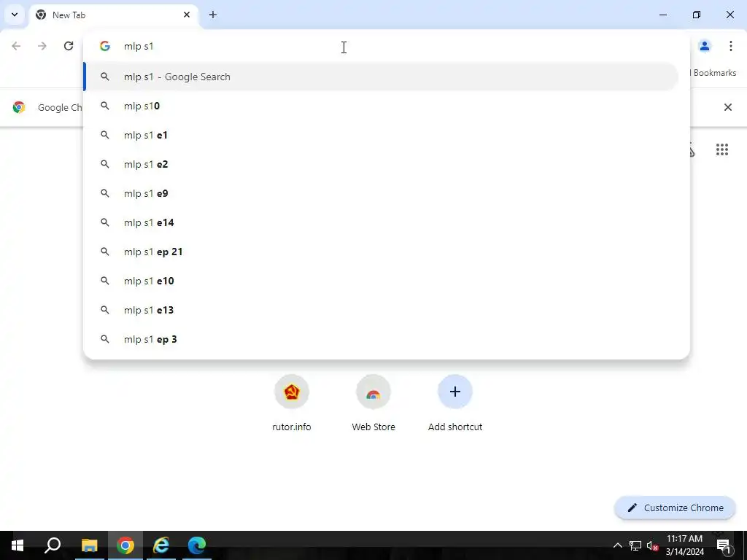Open the rutor.info shortcut tile
Image resolution: width=747 pixels, height=560 pixels.
[292, 402]
